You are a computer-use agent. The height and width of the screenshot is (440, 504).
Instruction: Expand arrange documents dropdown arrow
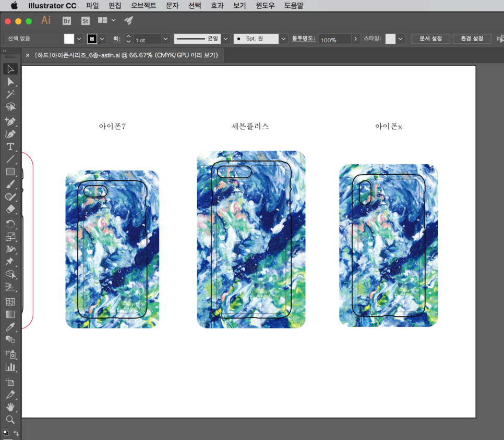click(x=113, y=20)
